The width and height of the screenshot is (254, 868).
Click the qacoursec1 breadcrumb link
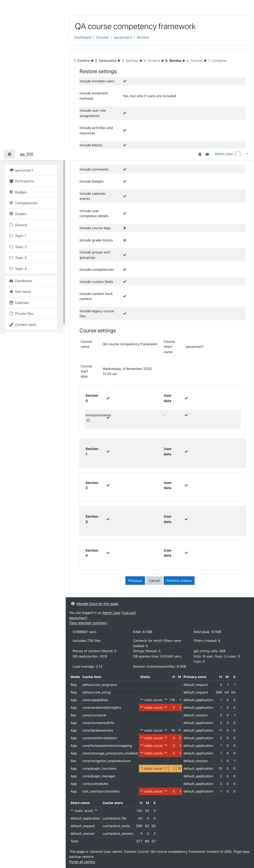(123, 37)
